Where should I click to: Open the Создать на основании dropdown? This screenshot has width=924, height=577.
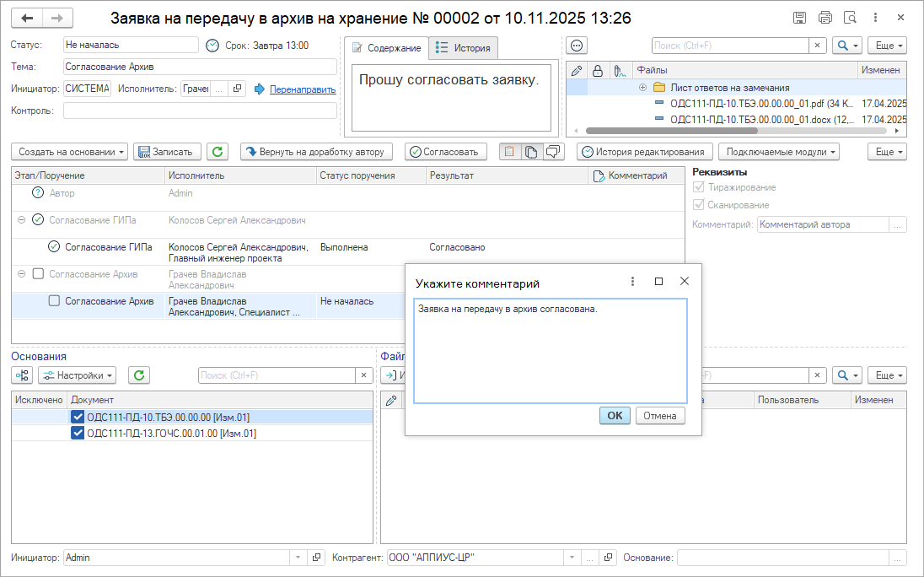tap(69, 152)
